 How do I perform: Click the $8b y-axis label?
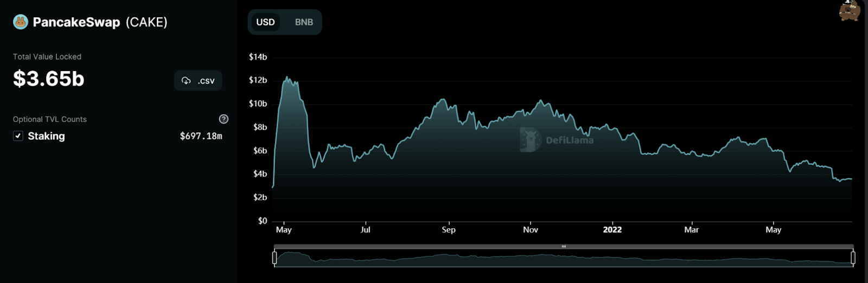pyautogui.click(x=260, y=127)
